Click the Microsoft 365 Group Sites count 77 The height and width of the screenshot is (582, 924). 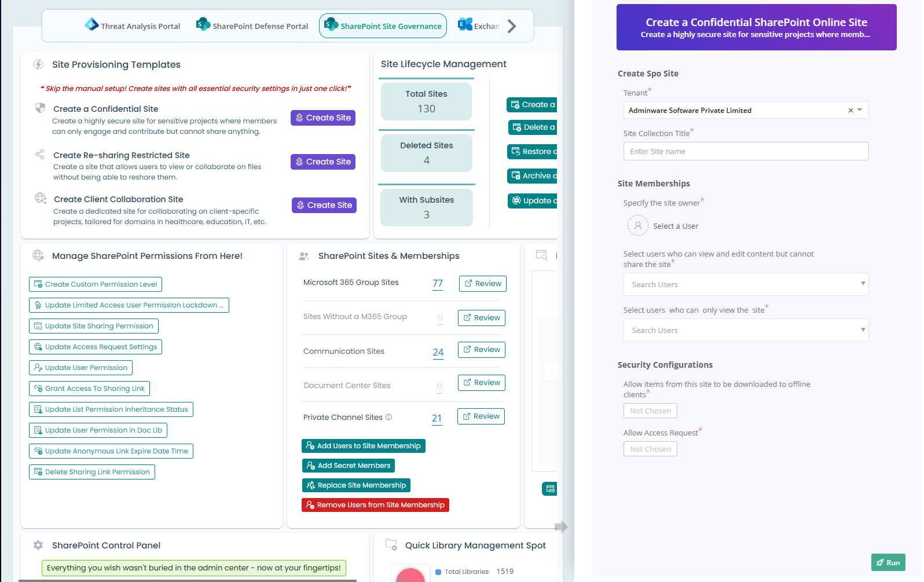coord(438,283)
